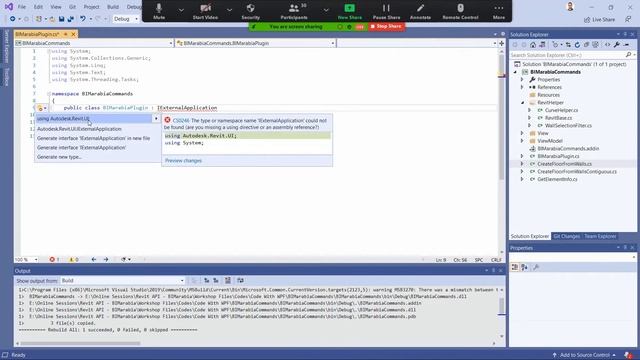This screenshot has width=640, height=360.
Task: Expand the Properties node
Action: point(522,80)
